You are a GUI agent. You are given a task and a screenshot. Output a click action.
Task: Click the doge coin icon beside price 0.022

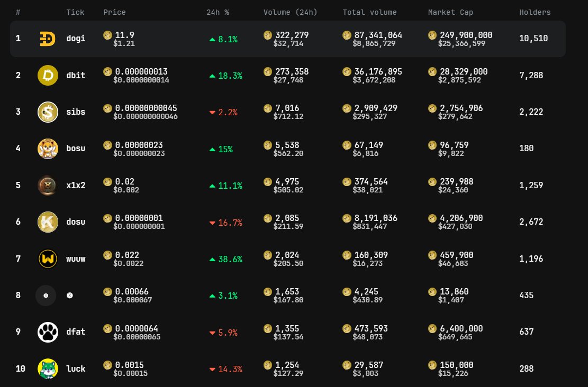click(107, 255)
